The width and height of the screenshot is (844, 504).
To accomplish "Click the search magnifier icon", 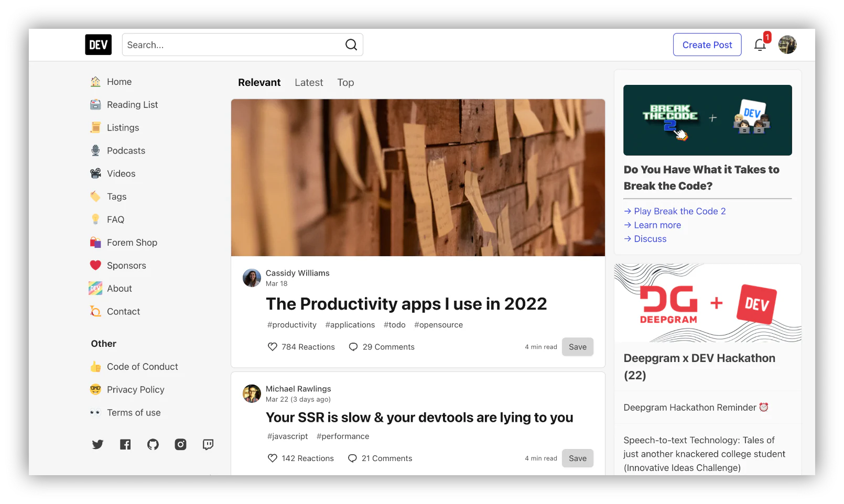I will tap(351, 45).
